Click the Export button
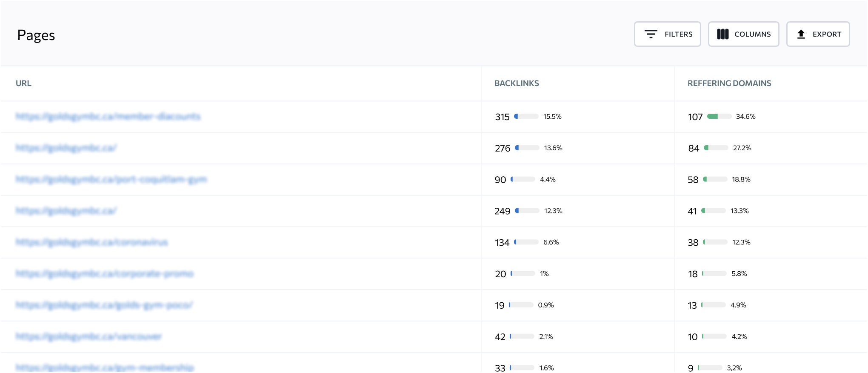The width and height of the screenshot is (868, 373). 818,34
